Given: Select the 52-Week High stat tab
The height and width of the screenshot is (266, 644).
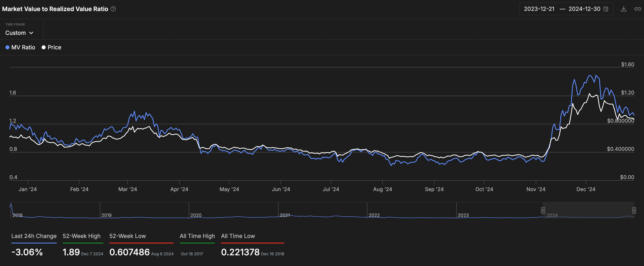Looking at the screenshot, I should tap(81, 236).
